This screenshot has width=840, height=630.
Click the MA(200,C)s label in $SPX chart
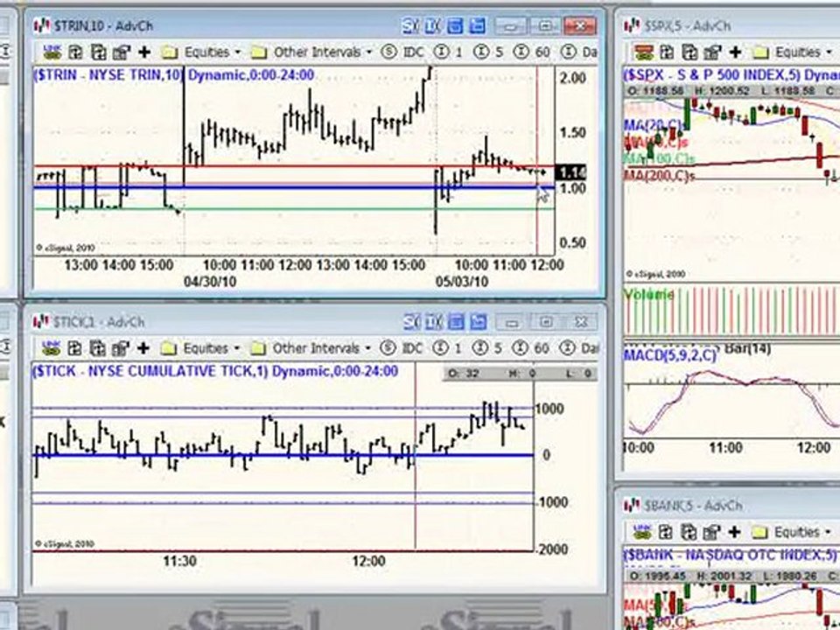point(660,175)
